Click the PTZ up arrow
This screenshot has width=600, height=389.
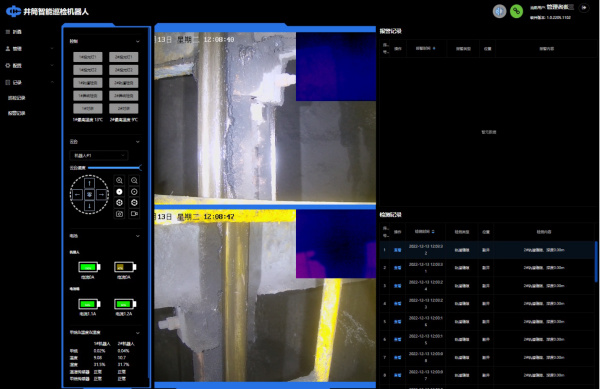pos(90,183)
